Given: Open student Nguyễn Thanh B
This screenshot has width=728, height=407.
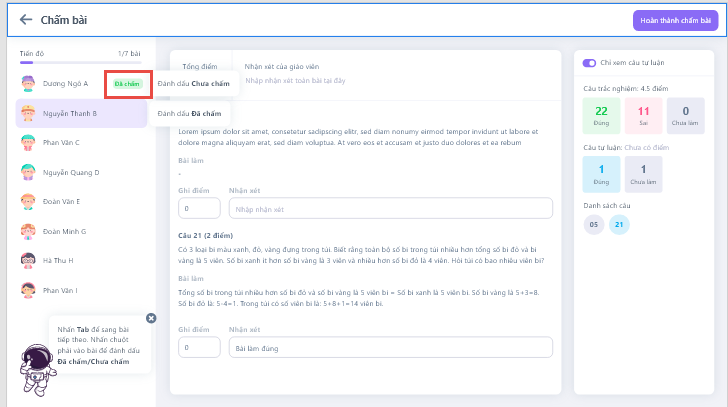Looking at the screenshot, I should coord(81,113).
